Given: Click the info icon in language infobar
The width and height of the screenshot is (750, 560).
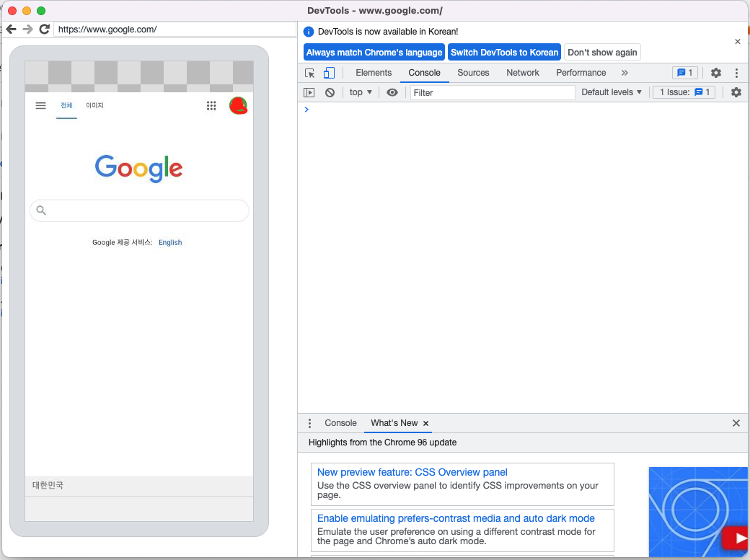Looking at the screenshot, I should click(309, 32).
